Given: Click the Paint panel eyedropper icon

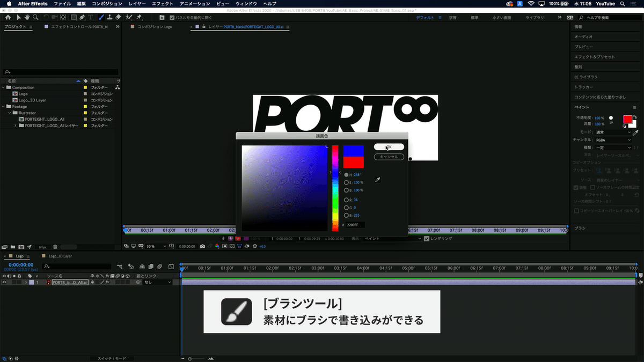Looking at the screenshot, I should coord(635,132).
